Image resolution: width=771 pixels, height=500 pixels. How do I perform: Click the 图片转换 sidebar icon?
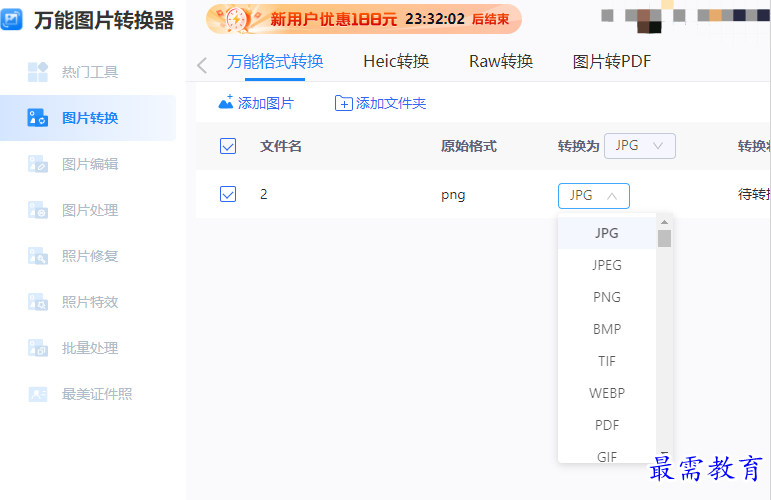(x=38, y=118)
